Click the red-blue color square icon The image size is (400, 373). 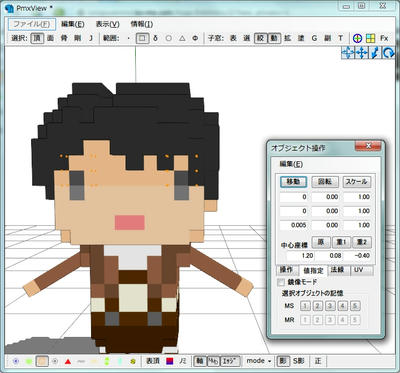click(170, 361)
